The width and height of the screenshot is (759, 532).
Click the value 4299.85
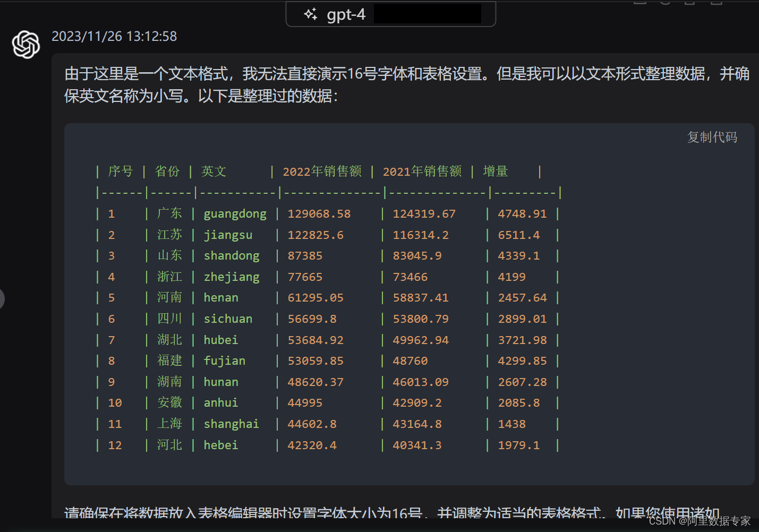pyautogui.click(x=522, y=361)
